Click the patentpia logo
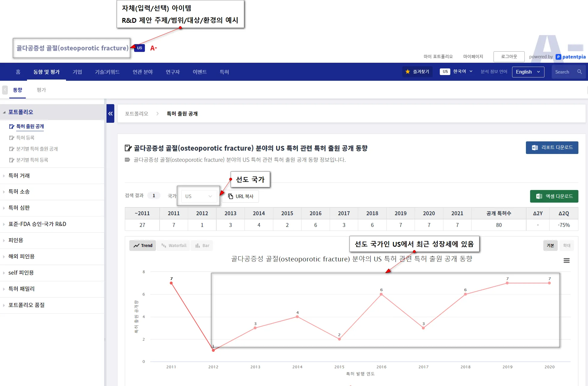The image size is (588, 386). coord(570,57)
